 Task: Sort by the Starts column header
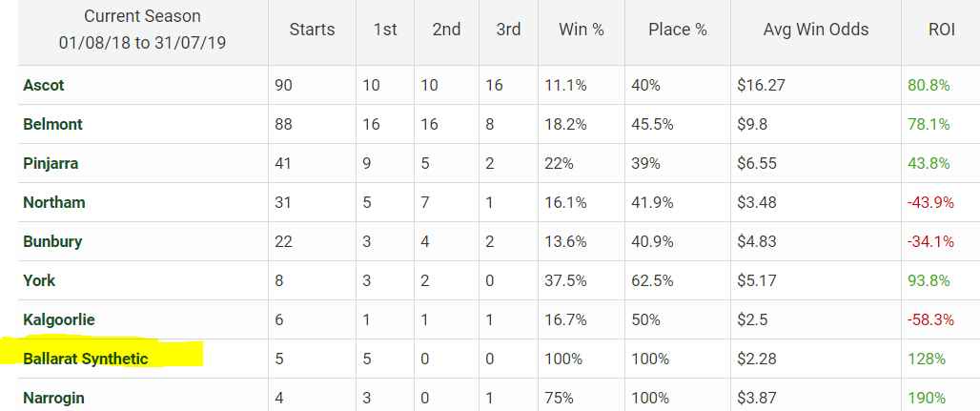[x=312, y=30]
